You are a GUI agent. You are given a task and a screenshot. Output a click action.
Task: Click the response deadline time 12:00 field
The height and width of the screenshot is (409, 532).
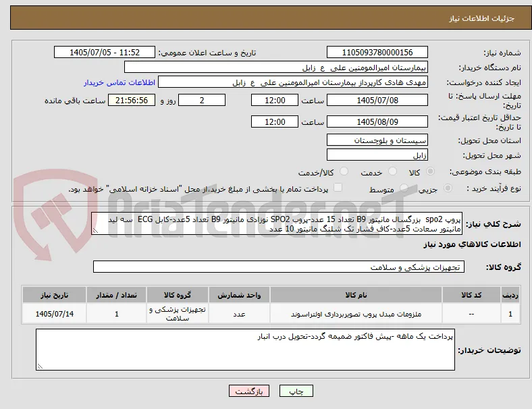click(275, 100)
